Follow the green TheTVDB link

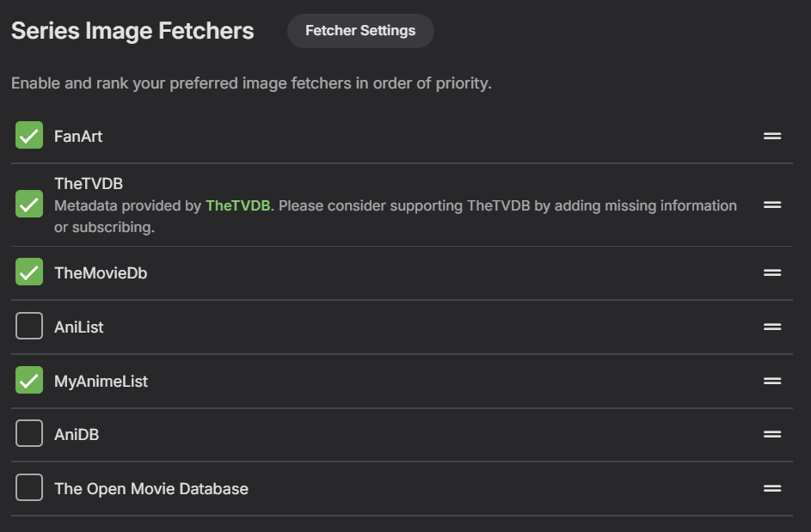238,205
